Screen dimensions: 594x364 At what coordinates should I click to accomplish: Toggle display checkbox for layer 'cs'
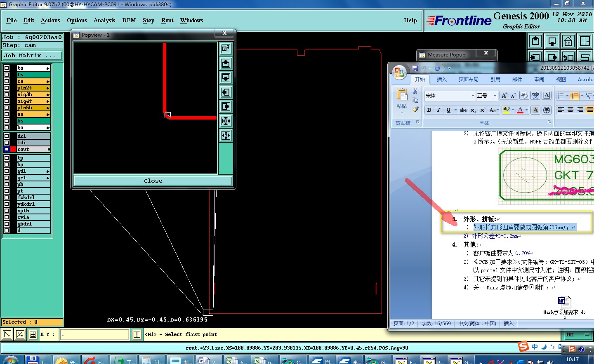(x=7, y=81)
